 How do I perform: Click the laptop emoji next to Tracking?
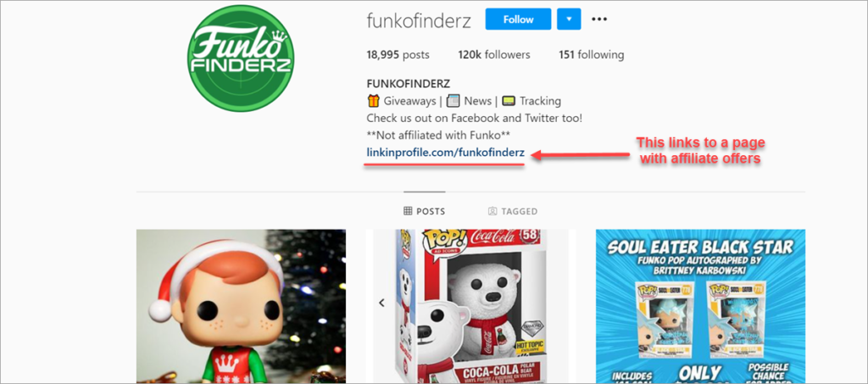509,101
